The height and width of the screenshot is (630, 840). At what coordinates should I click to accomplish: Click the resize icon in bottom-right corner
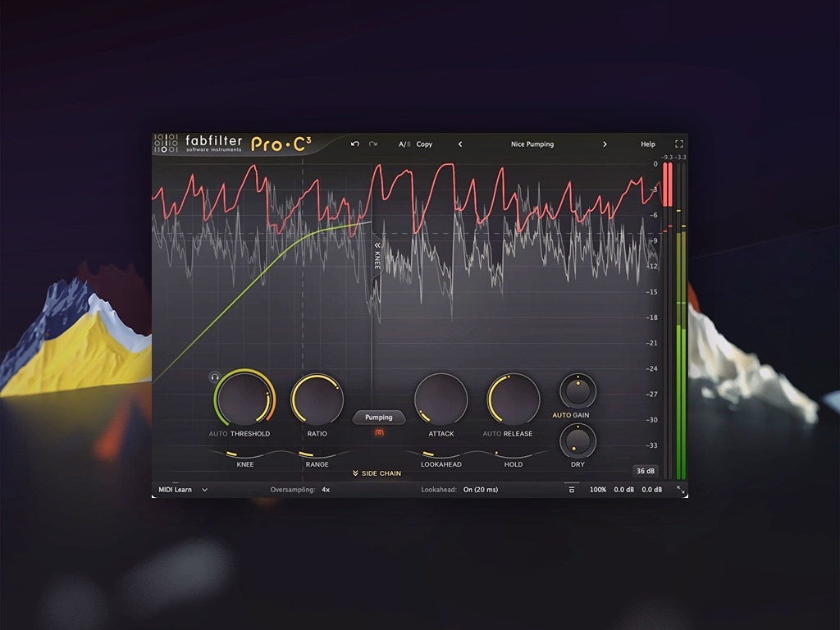(x=680, y=490)
